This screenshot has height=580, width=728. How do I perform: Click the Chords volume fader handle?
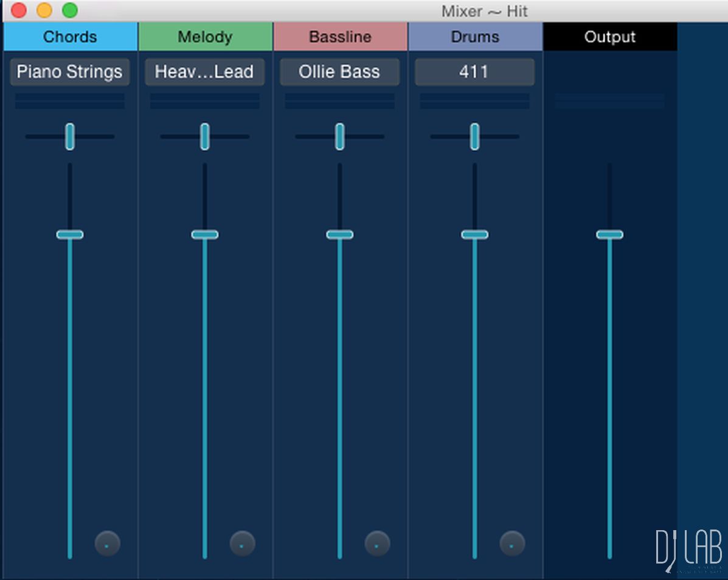tap(70, 235)
